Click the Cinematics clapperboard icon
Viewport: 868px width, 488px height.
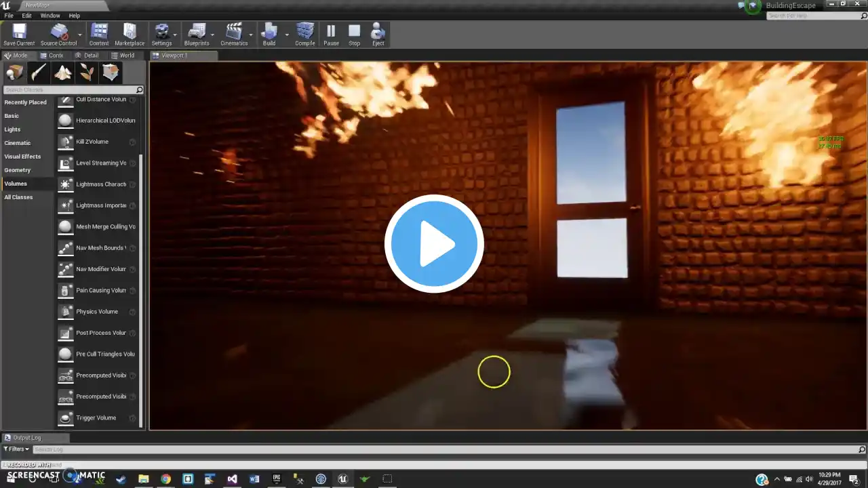pyautogui.click(x=234, y=34)
